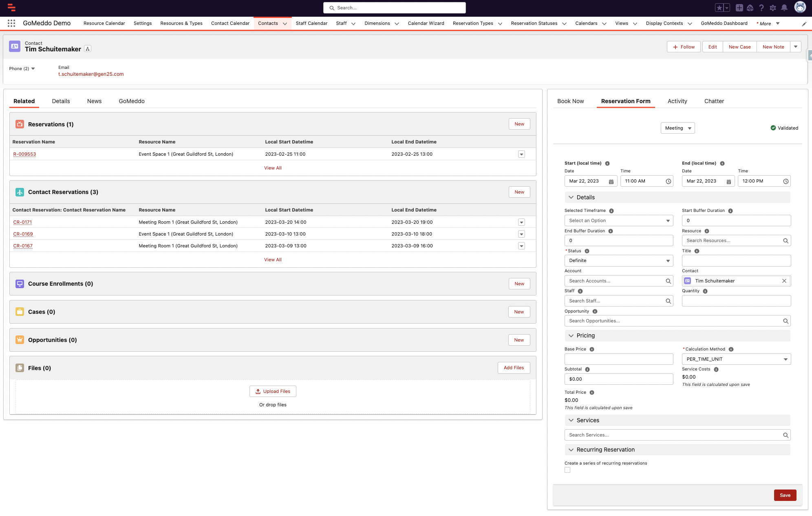This screenshot has width=812, height=516.
Task: Switch to the Book Now tab
Action: (x=570, y=101)
